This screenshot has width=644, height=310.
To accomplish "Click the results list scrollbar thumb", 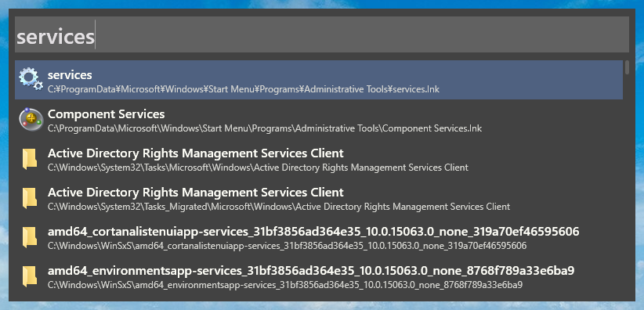I will pos(627,67).
